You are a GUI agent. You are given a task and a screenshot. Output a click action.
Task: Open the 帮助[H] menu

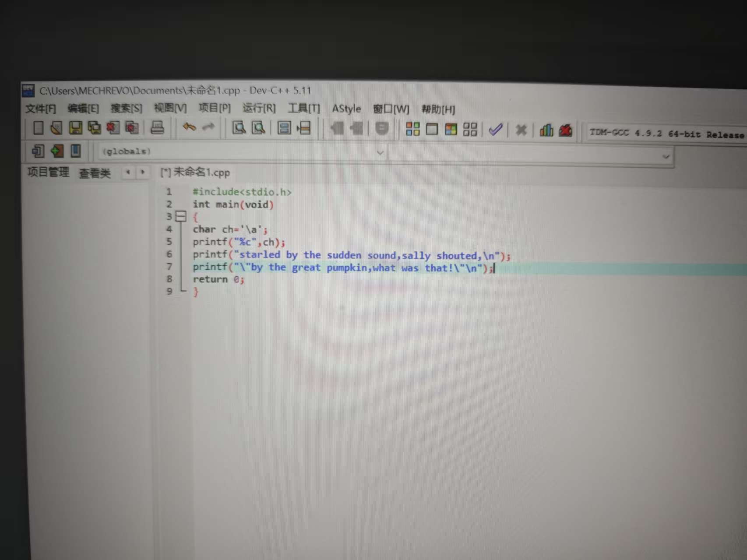click(x=438, y=109)
